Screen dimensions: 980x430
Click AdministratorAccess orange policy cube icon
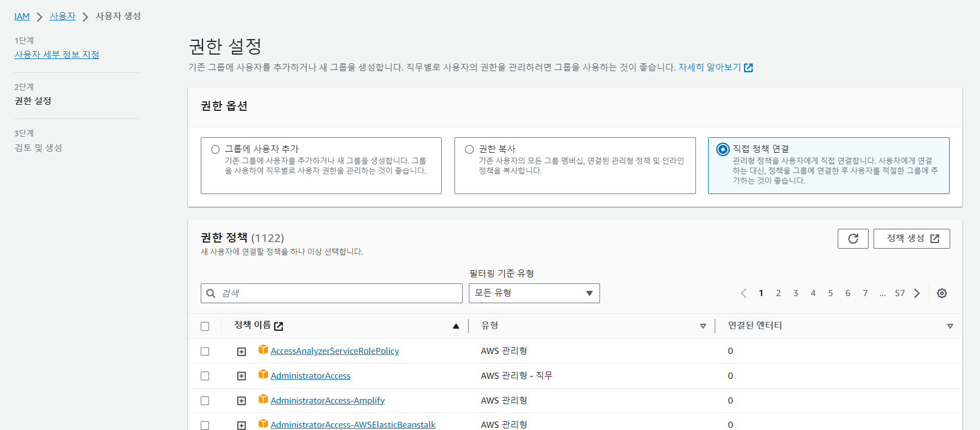pyautogui.click(x=263, y=374)
